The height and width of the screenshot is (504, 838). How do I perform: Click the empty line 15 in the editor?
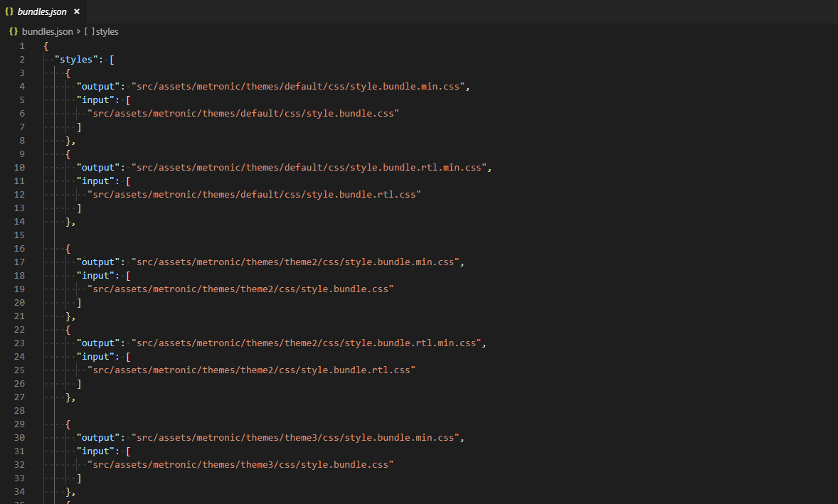pos(142,235)
